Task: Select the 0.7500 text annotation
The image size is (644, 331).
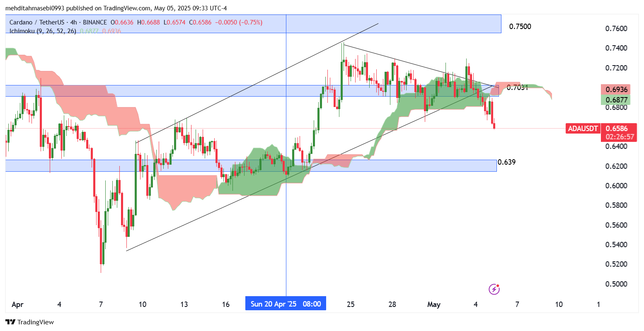Action: (520, 27)
